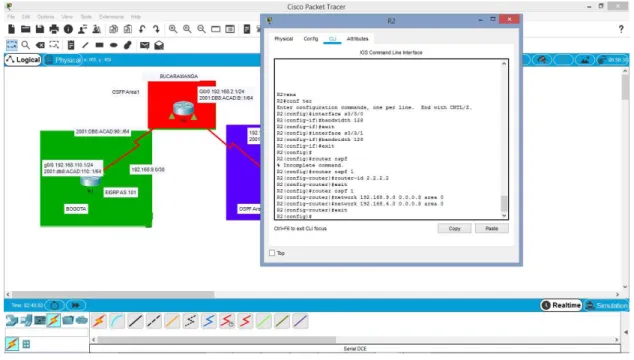Undo the last action
Image resolution: width=634 pixels, height=360 pixels.
point(142,29)
